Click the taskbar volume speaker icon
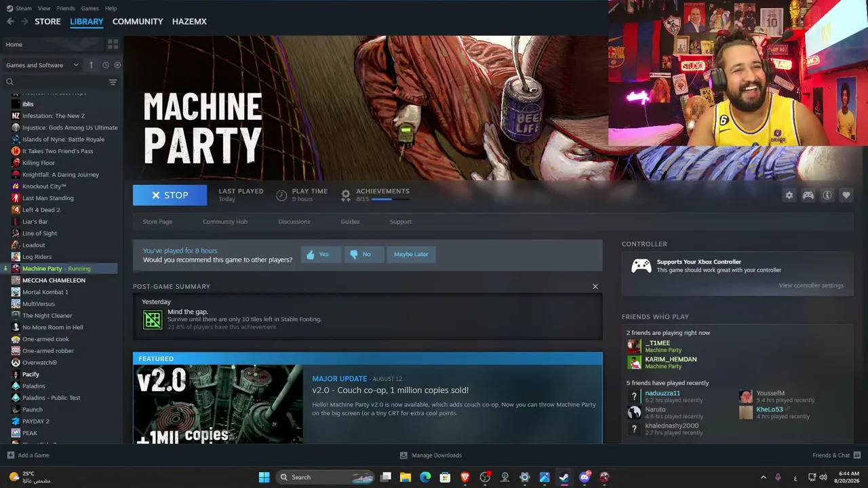 (x=823, y=477)
